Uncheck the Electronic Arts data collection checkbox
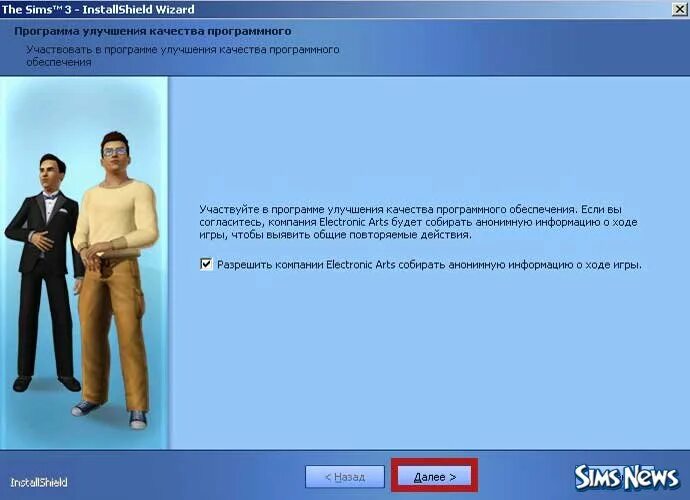The height and width of the screenshot is (500, 690). 206,264
